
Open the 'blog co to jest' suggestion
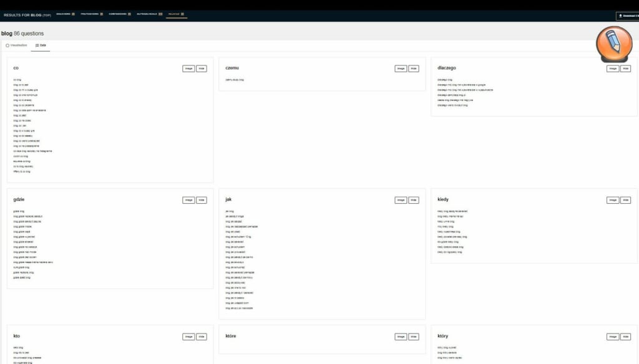point(19,84)
